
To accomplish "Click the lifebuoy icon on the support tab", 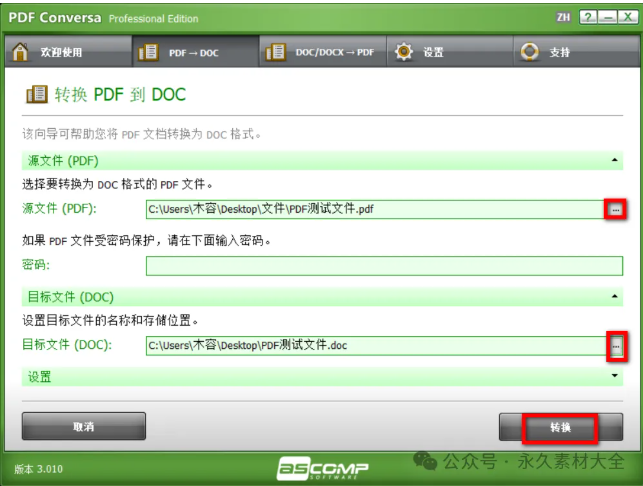I will (x=529, y=52).
